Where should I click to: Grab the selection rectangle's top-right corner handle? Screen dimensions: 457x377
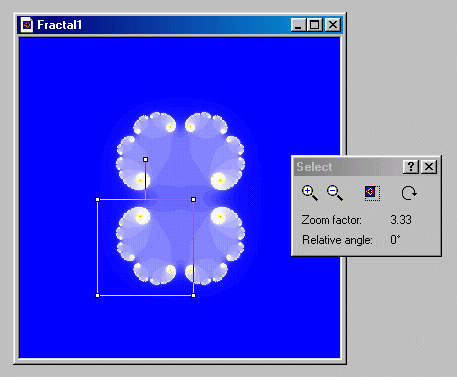[194, 200]
